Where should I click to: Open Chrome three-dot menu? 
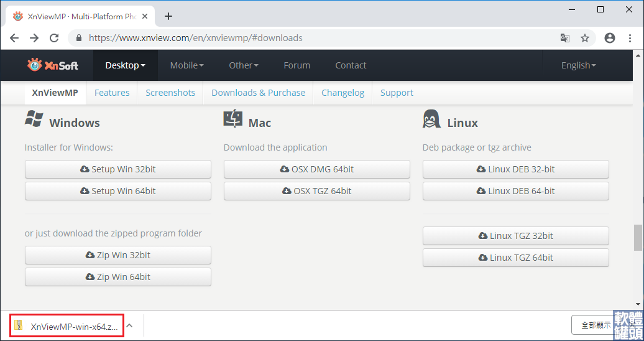[x=630, y=38]
